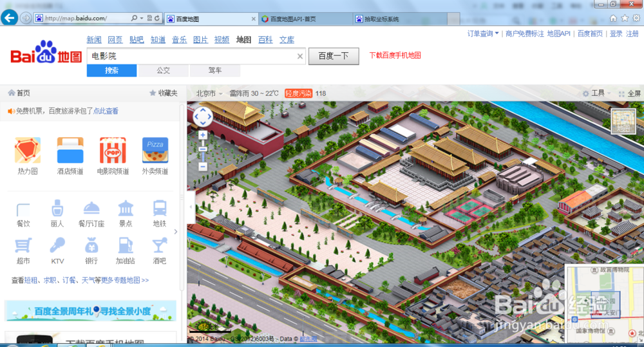
Task: Open the 图片 images nav link
Action: 200,40
